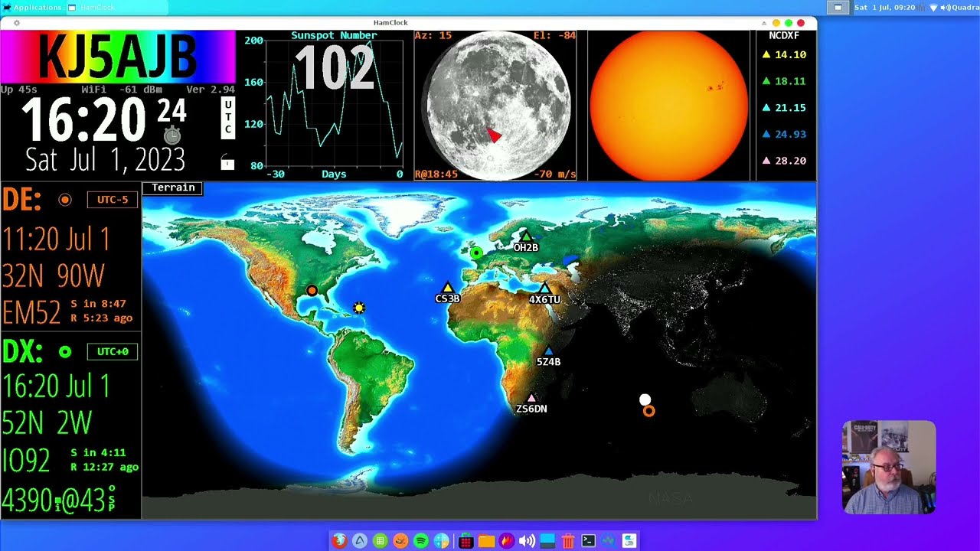Screen dimensions: 980x551
Task: Click the DE coordinates 32N 90W
Action: click(54, 275)
